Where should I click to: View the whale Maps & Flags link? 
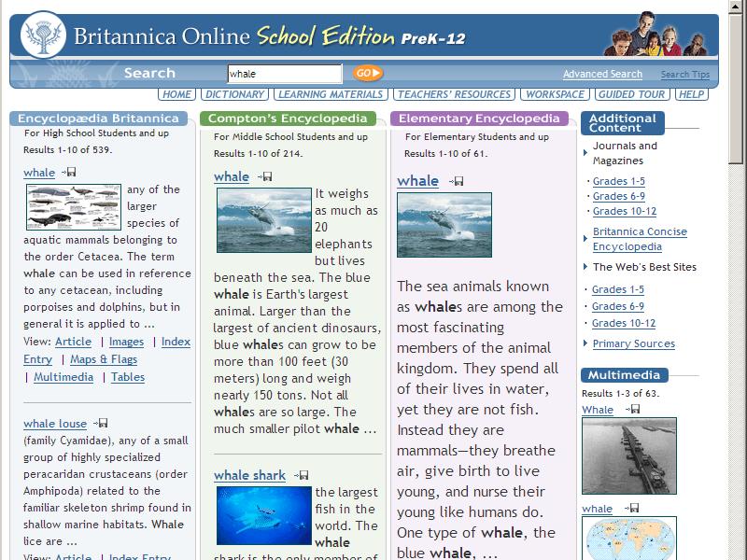(104, 359)
